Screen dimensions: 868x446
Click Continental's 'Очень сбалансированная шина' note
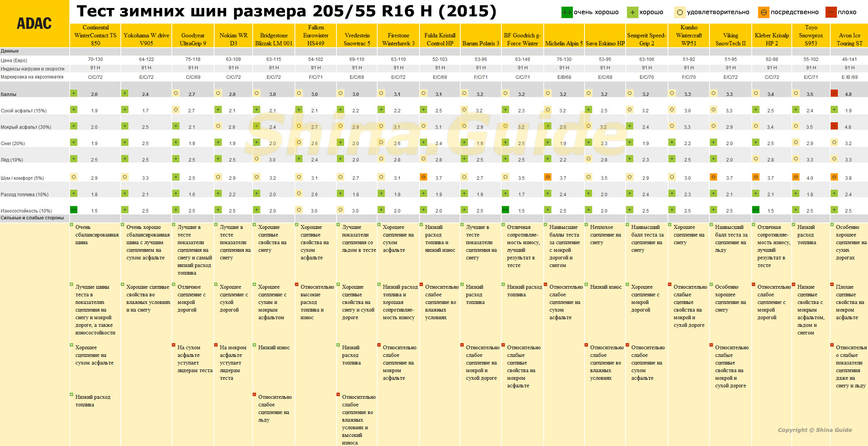97,235
